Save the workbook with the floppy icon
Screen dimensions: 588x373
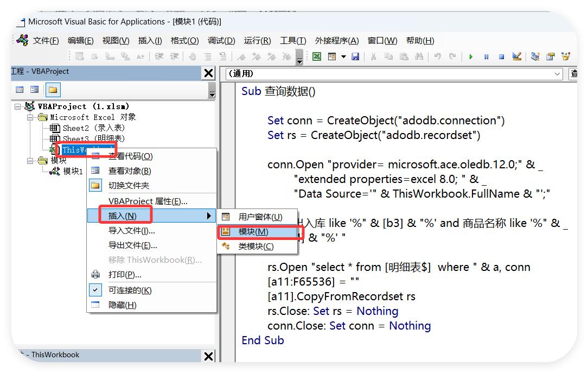pyautogui.click(x=355, y=56)
